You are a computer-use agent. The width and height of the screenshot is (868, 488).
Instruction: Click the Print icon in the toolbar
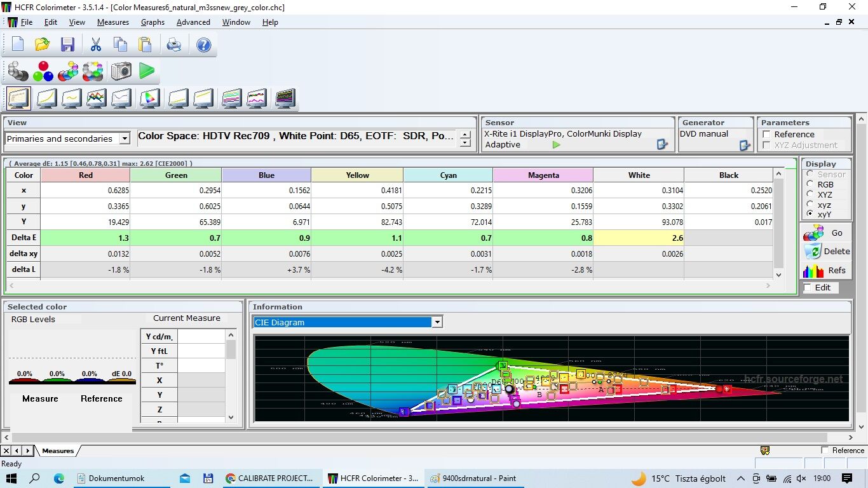[173, 44]
